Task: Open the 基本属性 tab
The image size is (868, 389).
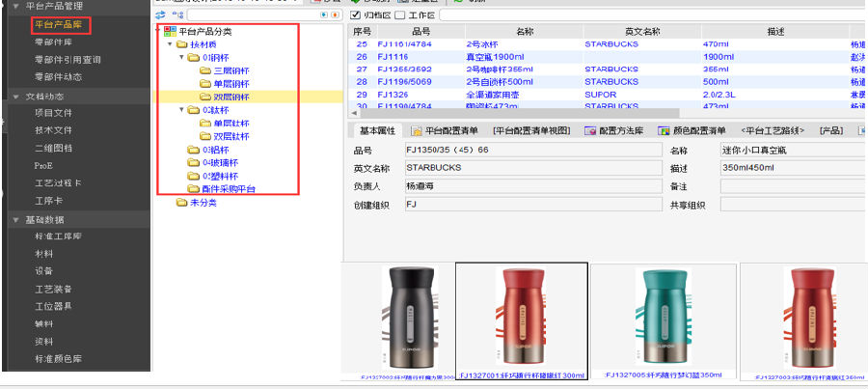Action: tap(377, 130)
